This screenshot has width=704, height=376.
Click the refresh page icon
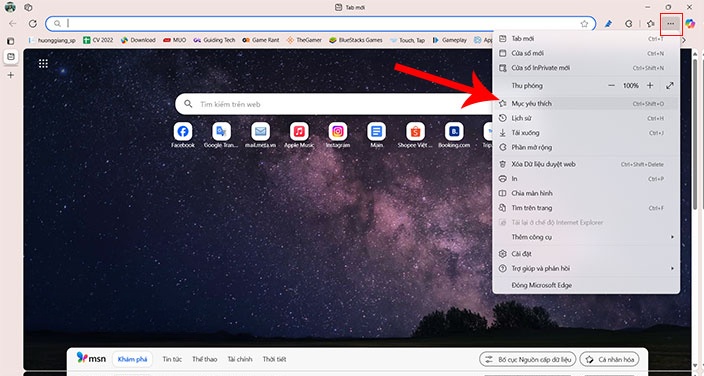click(32, 23)
